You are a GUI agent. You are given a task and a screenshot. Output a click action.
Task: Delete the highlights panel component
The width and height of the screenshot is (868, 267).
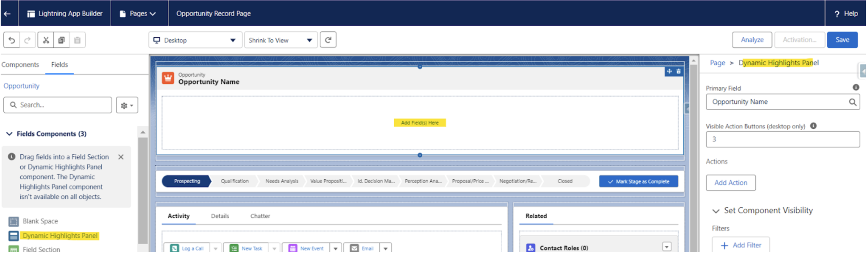679,72
